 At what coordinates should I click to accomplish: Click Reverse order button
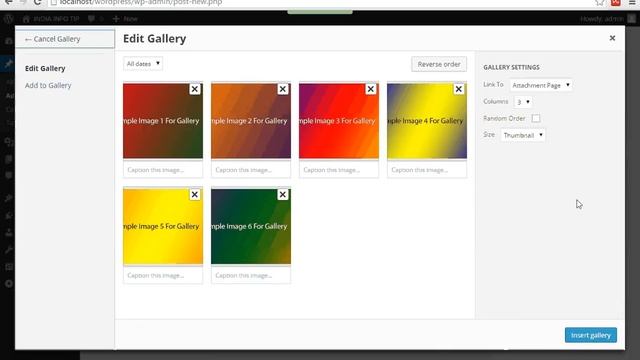point(439,64)
